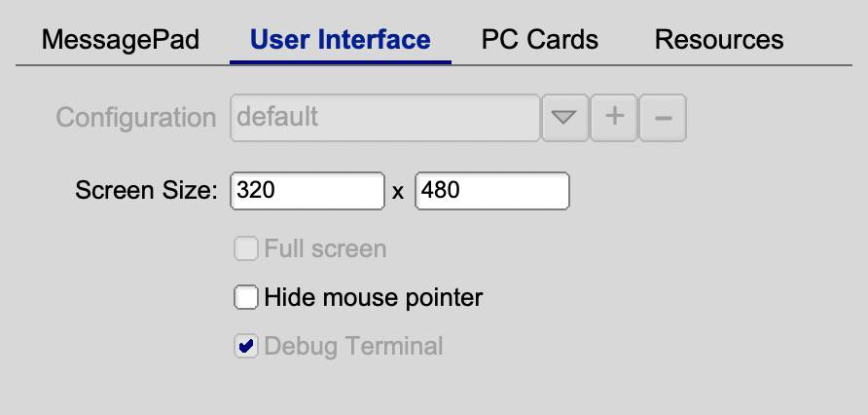Click the 'Configuration' label
Screen dimensions: 868x415
(x=136, y=118)
